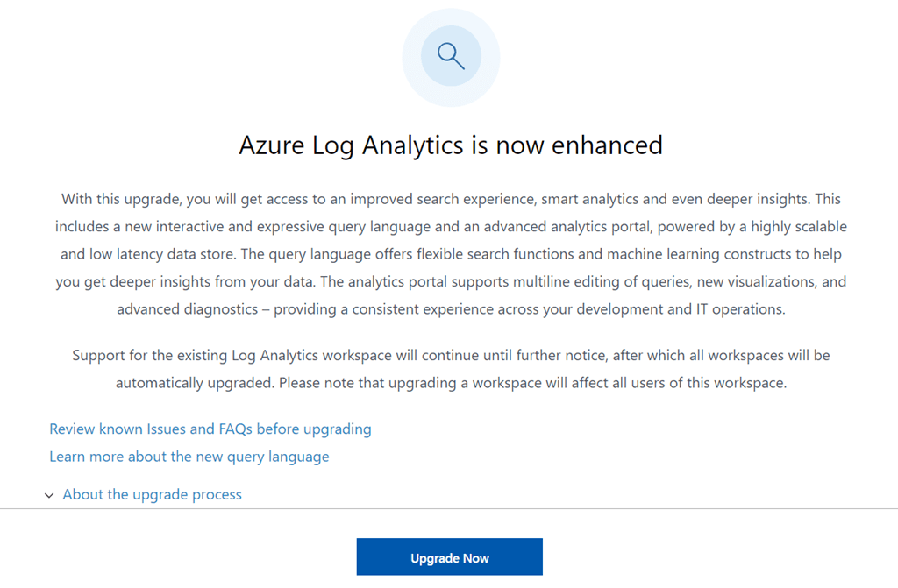The width and height of the screenshot is (898, 588).
Task: Click the Upgrade Now button
Action: tap(450, 556)
